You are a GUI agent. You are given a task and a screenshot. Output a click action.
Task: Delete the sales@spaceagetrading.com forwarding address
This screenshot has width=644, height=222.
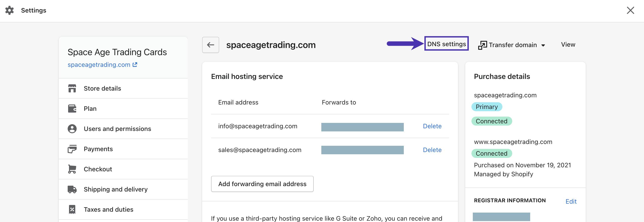(432, 150)
